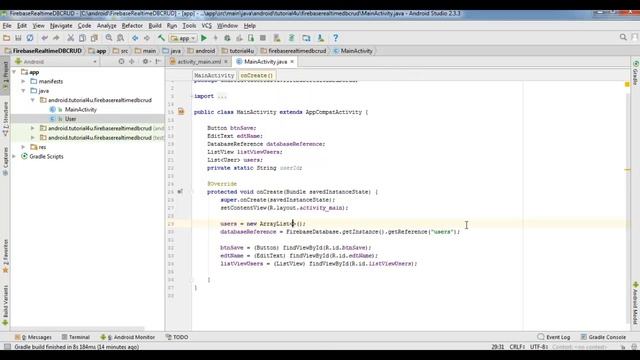Click the Help question mark icon
Screen dimensions: 640x360
coord(336,38)
